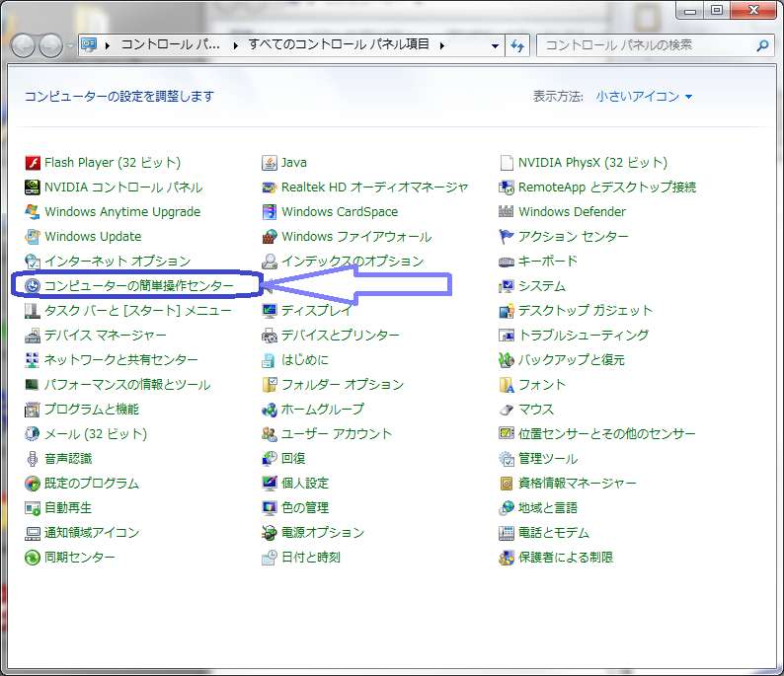
Task: Click the デスクトップ ガジェット icon
Action: click(x=506, y=311)
